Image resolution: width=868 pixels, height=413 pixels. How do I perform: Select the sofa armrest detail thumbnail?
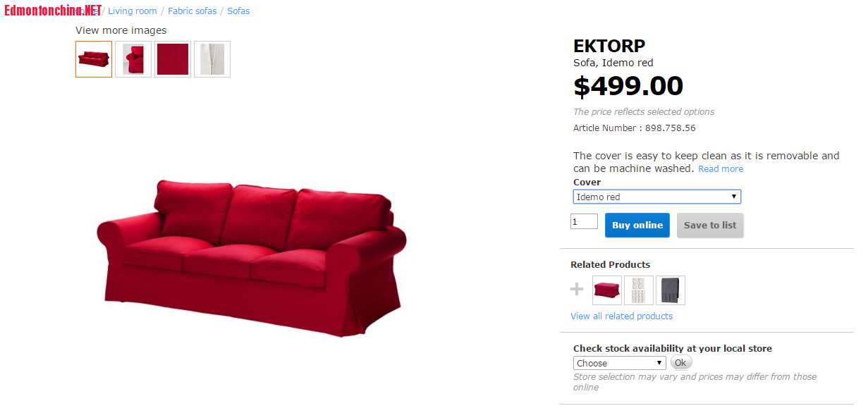pyautogui.click(x=133, y=59)
